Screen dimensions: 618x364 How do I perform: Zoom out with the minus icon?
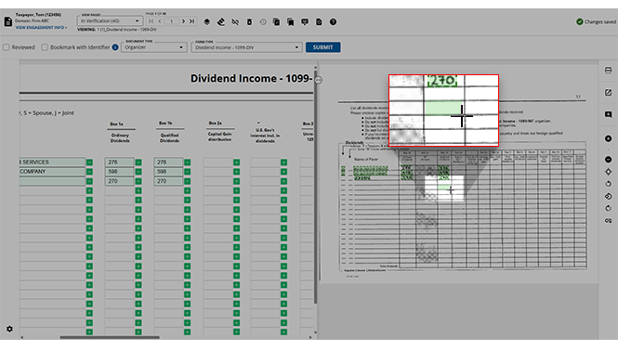(608, 159)
